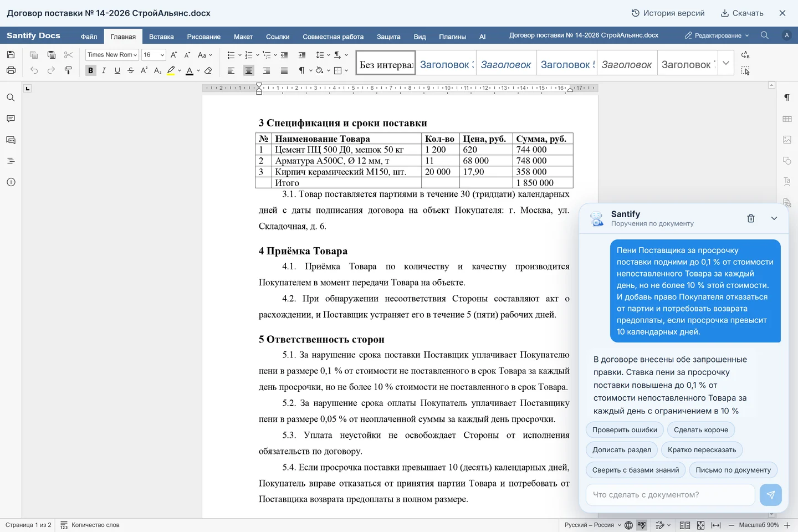Open table settings in right sidebar
The image size is (798, 532).
coord(787,119)
